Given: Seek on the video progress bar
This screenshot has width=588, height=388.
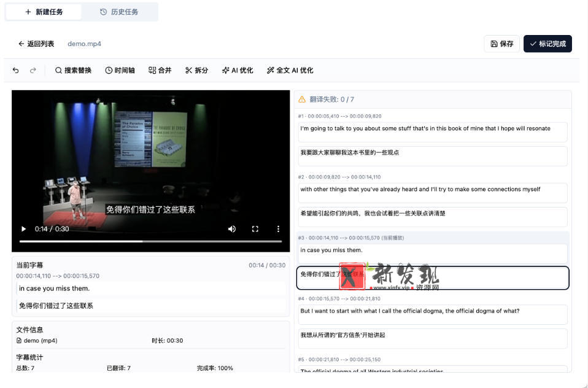Looking at the screenshot, I should (150, 242).
